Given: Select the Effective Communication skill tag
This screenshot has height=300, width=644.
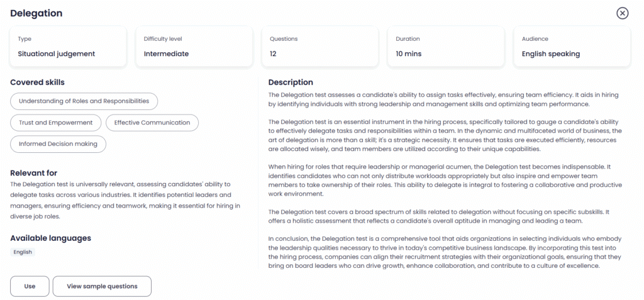Looking at the screenshot, I should click(x=152, y=123).
